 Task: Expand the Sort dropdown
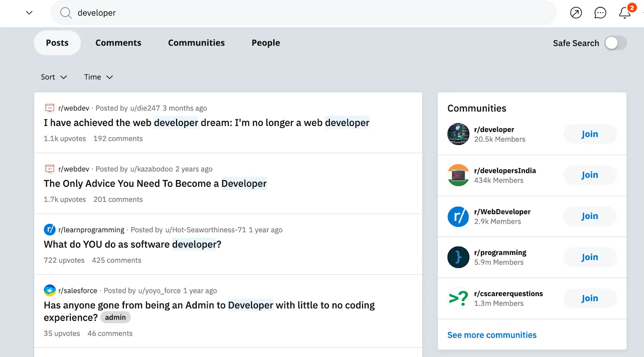click(x=54, y=77)
